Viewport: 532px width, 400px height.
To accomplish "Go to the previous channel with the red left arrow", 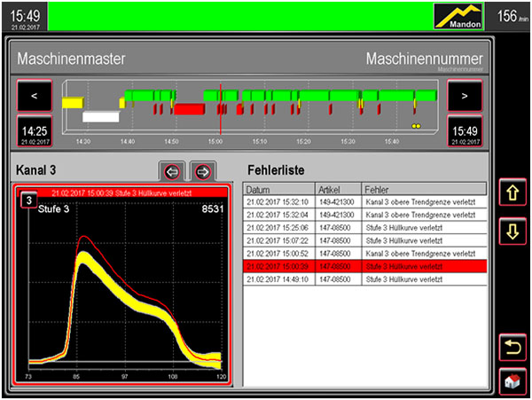I will click(172, 170).
